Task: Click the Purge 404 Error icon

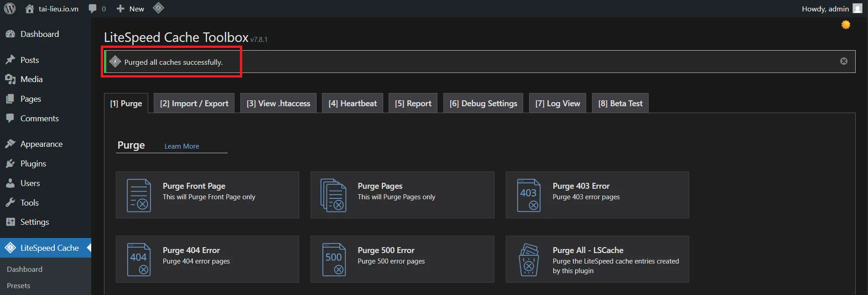Action: click(139, 259)
